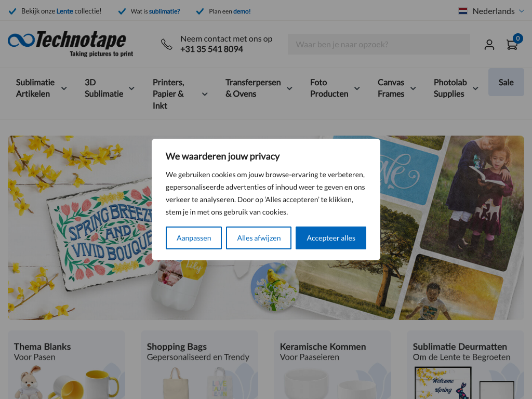
Task: Follow the Lente collectie link
Action: (65, 11)
